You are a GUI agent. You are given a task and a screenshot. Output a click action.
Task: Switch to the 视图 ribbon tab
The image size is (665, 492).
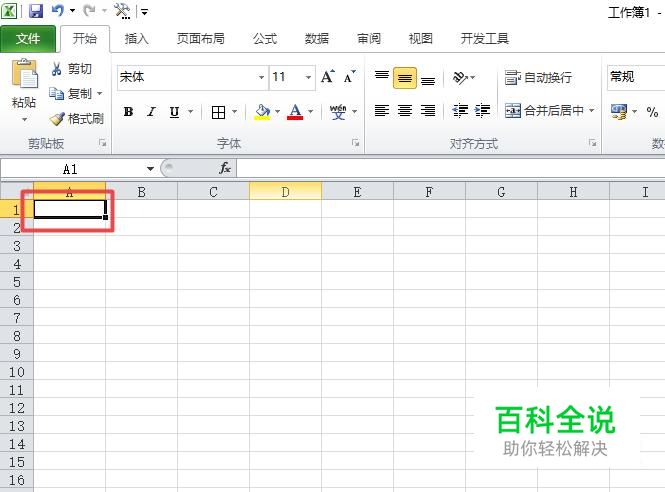[x=420, y=39]
